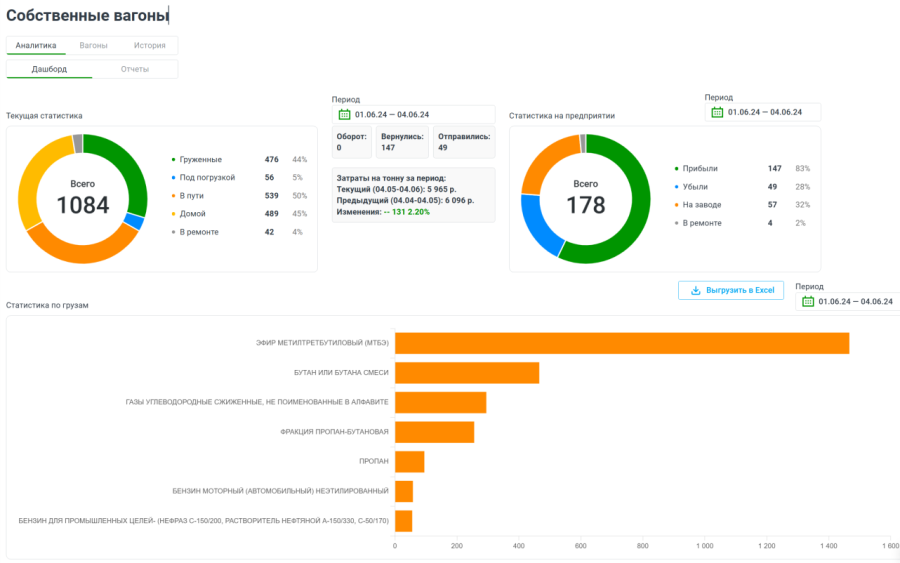Click blue dot next to Под погрузкой legend
This screenshot has width=900, height=563.
click(x=173, y=178)
